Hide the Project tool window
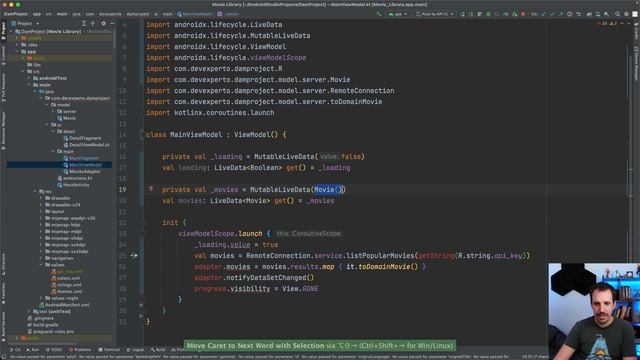 coord(112,24)
